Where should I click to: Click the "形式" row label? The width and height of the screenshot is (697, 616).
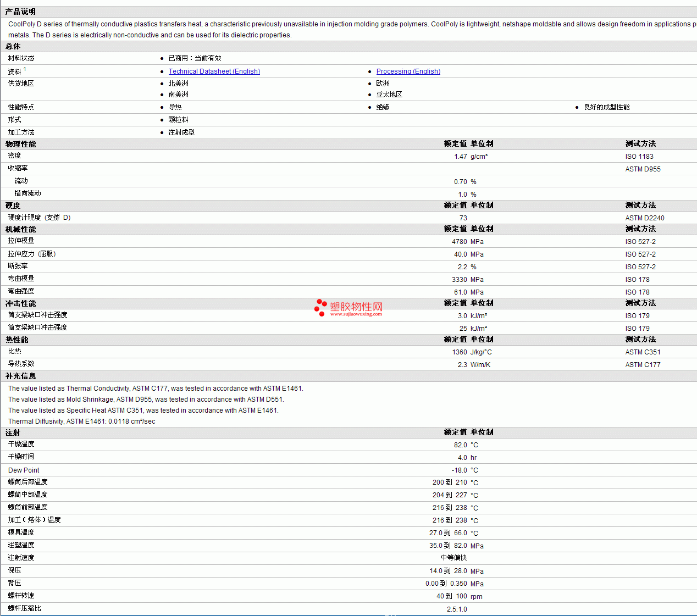[15, 120]
